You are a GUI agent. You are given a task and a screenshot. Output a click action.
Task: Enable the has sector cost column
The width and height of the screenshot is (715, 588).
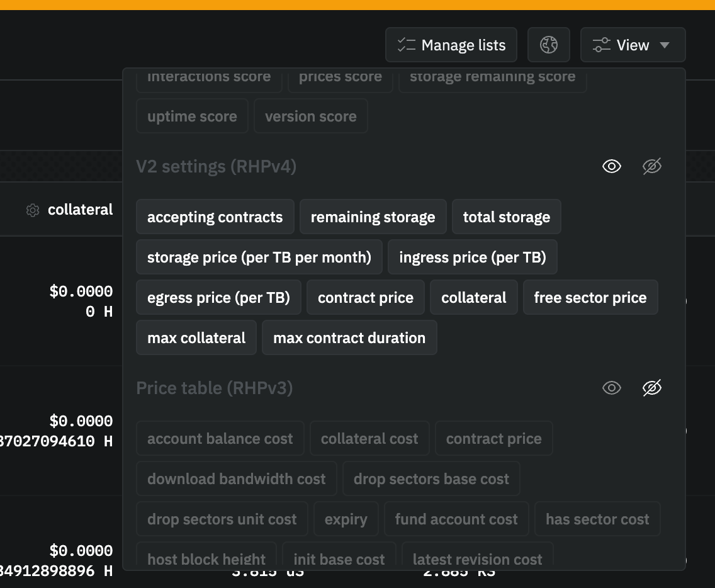597,519
